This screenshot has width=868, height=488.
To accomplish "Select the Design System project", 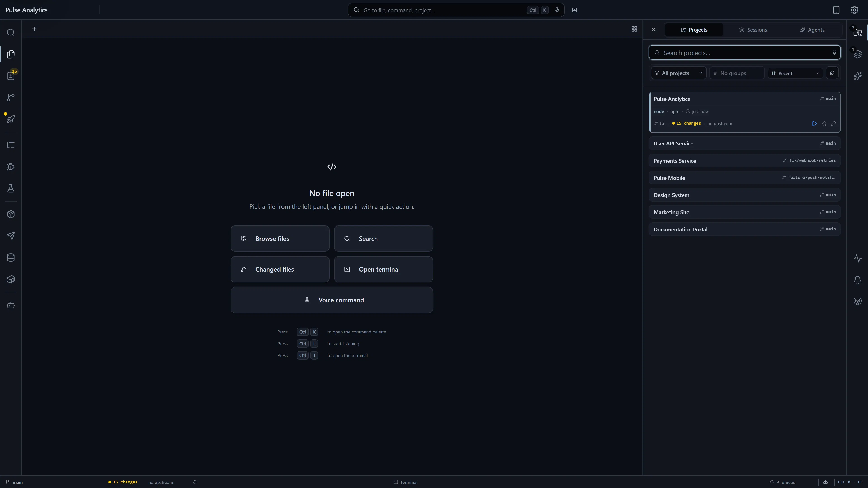I will 745,195.
